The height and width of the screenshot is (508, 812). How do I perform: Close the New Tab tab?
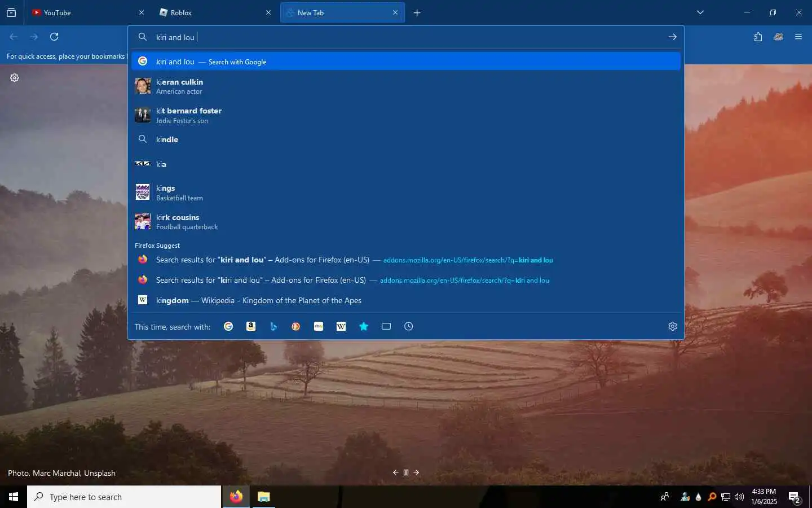click(395, 12)
